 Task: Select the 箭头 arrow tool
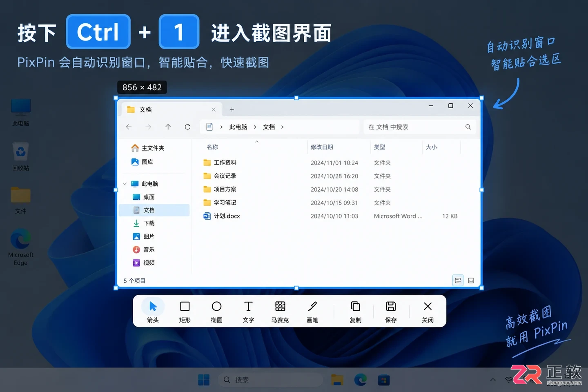click(x=153, y=312)
